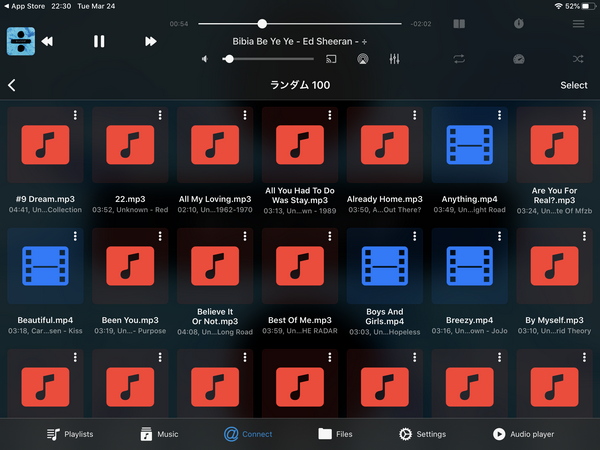The height and width of the screenshot is (450, 600).
Task: Open options menu for #9 Dream.mp3
Action: pyautogui.click(x=75, y=115)
